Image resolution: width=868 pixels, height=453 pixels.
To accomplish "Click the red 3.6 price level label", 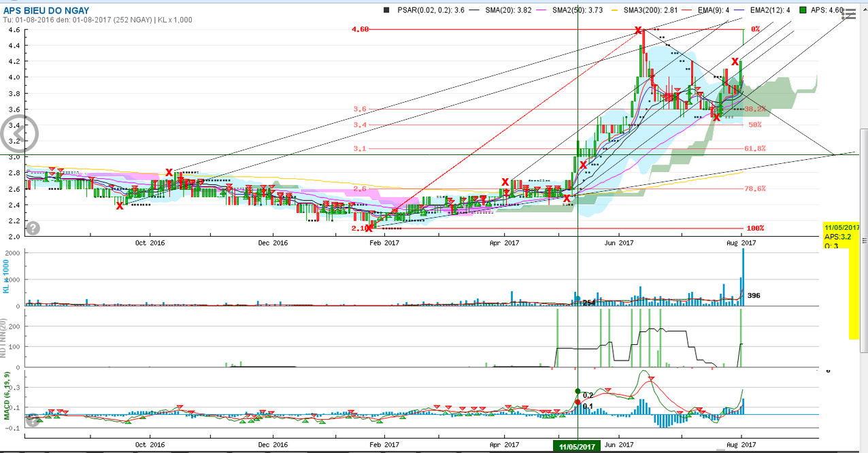I will click(359, 109).
